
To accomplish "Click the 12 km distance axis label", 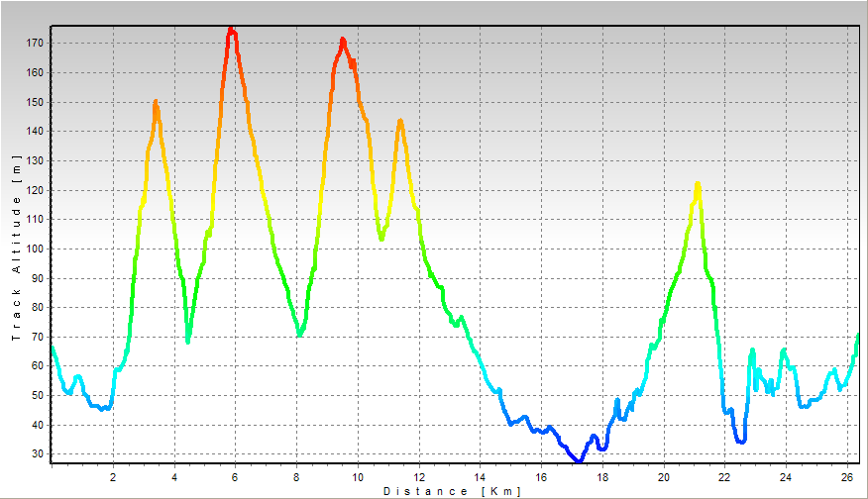I will [419, 477].
